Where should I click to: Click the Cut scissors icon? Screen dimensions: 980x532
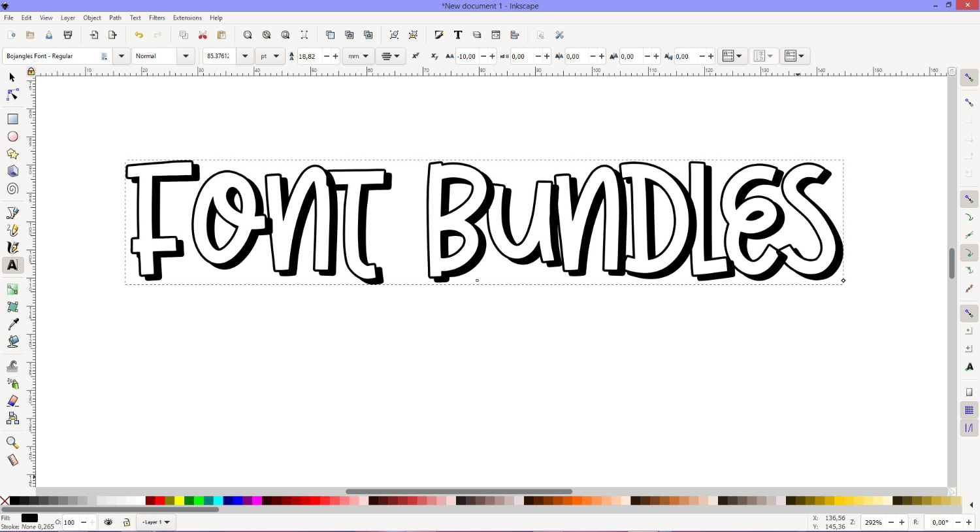203,35
